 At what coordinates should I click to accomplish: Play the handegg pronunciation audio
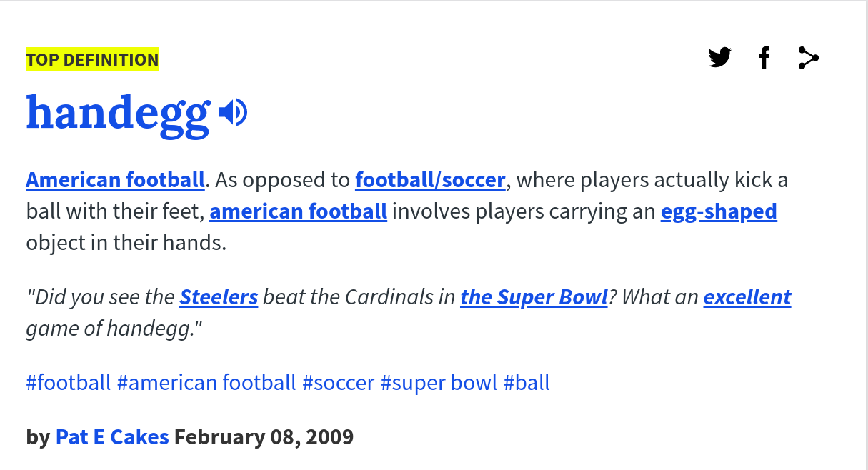[233, 113]
